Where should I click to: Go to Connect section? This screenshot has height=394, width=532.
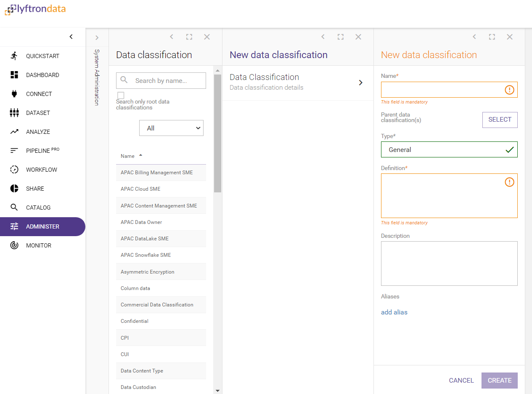coord(42,94)
